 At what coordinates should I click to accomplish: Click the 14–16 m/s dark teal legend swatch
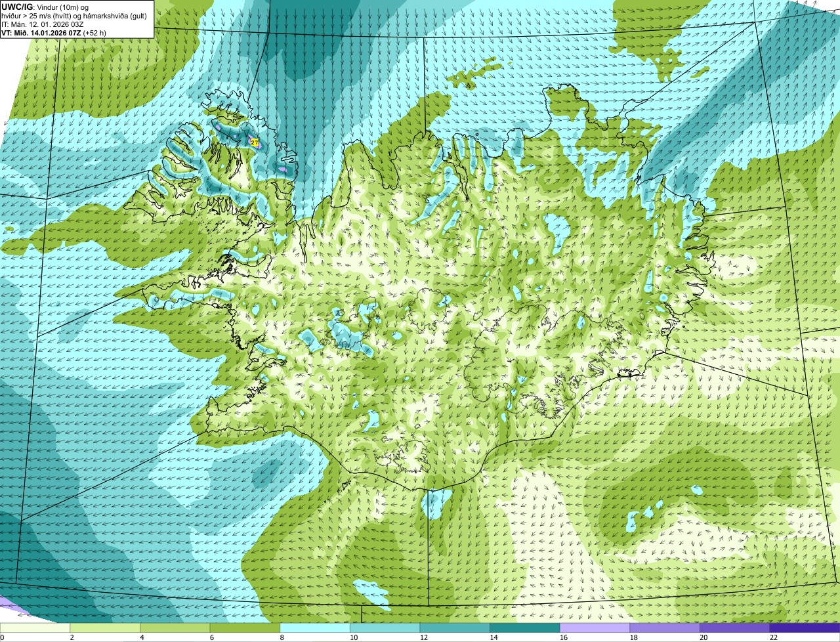pyautogui.click(x=525, y=628)
